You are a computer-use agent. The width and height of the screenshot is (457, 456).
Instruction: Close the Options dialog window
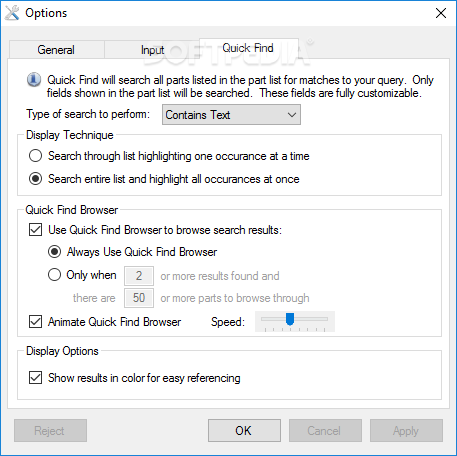(441, 13)
